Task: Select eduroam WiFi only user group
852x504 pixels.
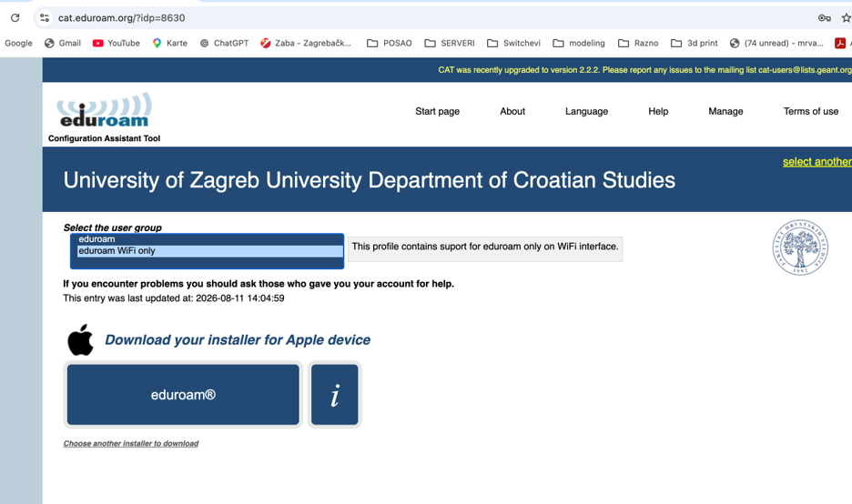Action: [x=209, y=251]
